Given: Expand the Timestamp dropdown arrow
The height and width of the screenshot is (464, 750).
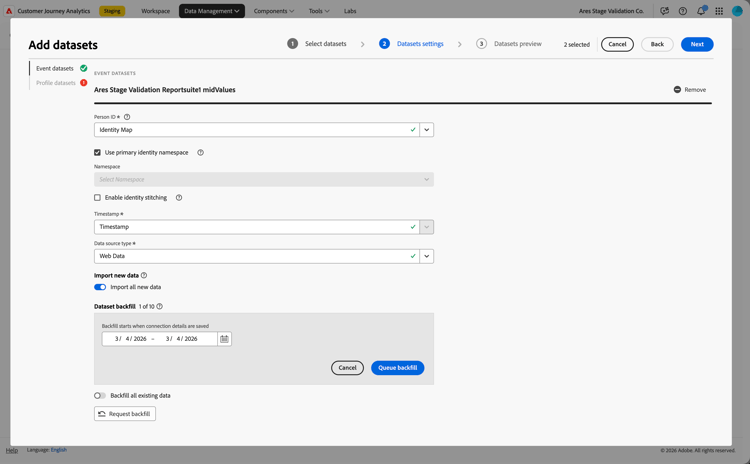Looking at the screenshot, I should pyautogui.click(x=427, y=227).
